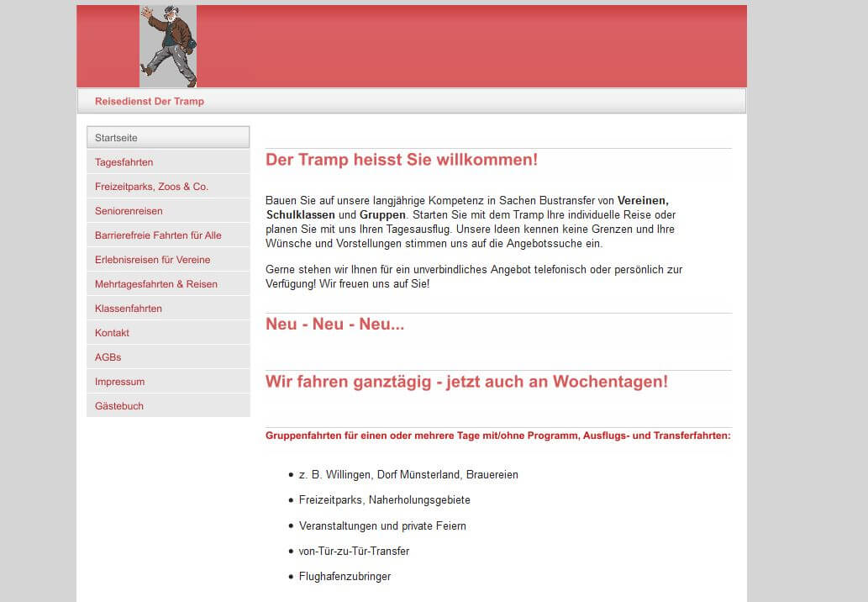
Task: Click the 'Gruppenfahrten für einen oder mehrere Tage' line
Action: pos(497,436)
